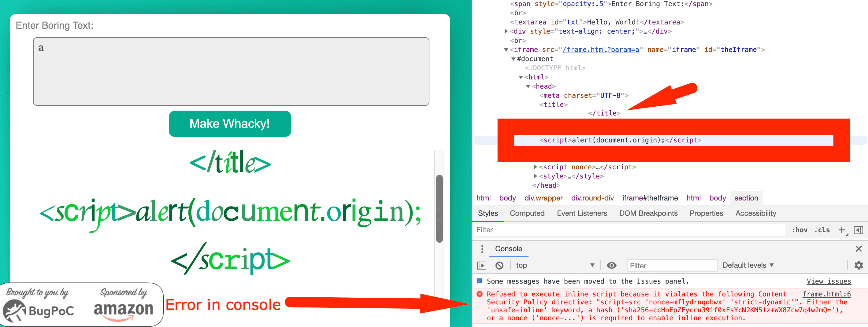This screenshot has width=868, height=327.
Task: Open the frame.html:6 source link
Action: [827, 294]
